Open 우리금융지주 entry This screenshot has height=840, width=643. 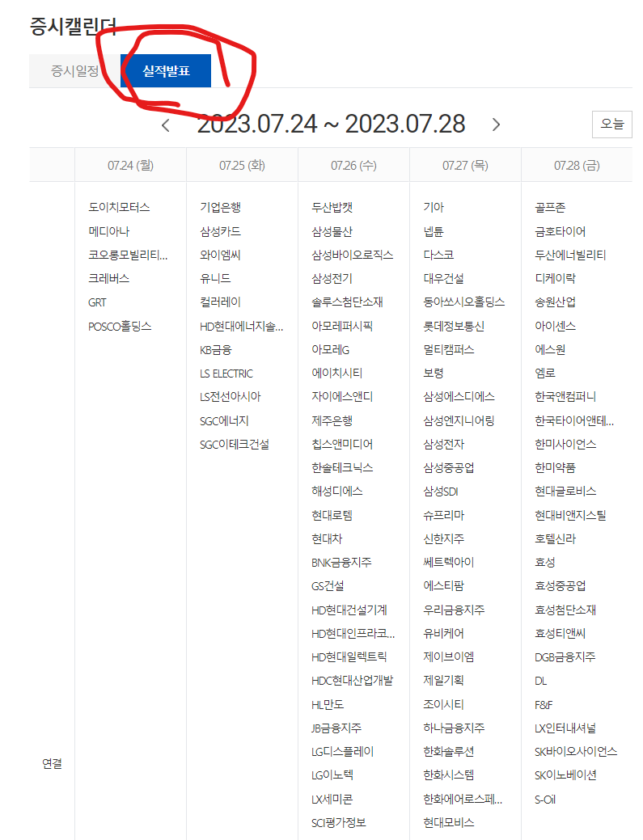click(x=454, y=610)
